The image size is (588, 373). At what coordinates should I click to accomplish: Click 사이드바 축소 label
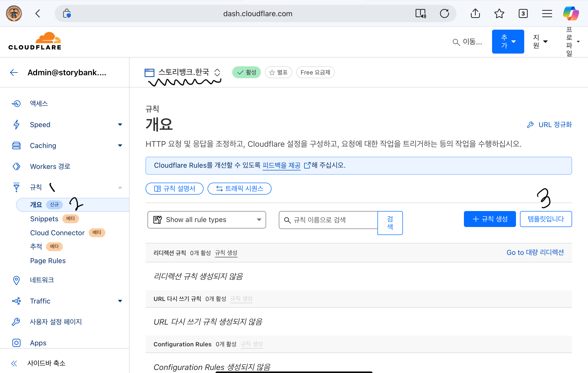[x=46, y=363]
